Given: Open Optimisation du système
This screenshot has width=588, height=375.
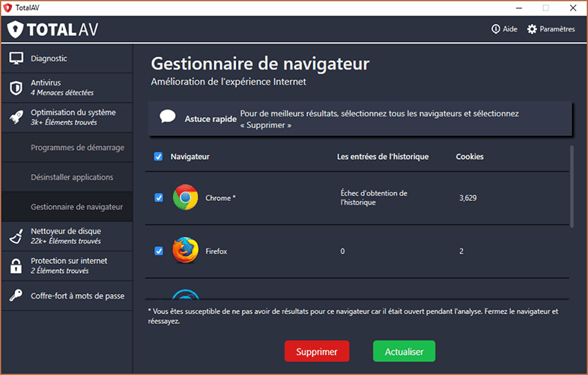Looking at the screenshot, I should point(67,118).
